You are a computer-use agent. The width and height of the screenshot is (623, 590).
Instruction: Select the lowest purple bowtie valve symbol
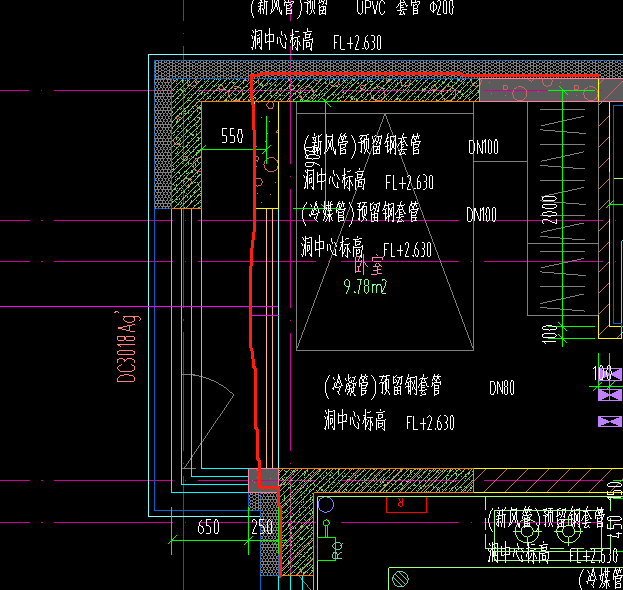(x=609, y=421)
